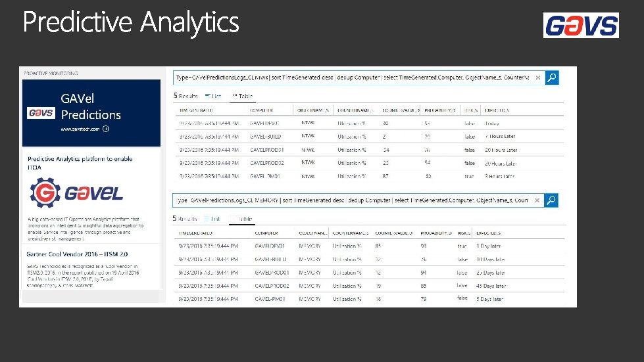Click GAVS logo at top right of slide
Screen dimensions: 644x362
581,26
